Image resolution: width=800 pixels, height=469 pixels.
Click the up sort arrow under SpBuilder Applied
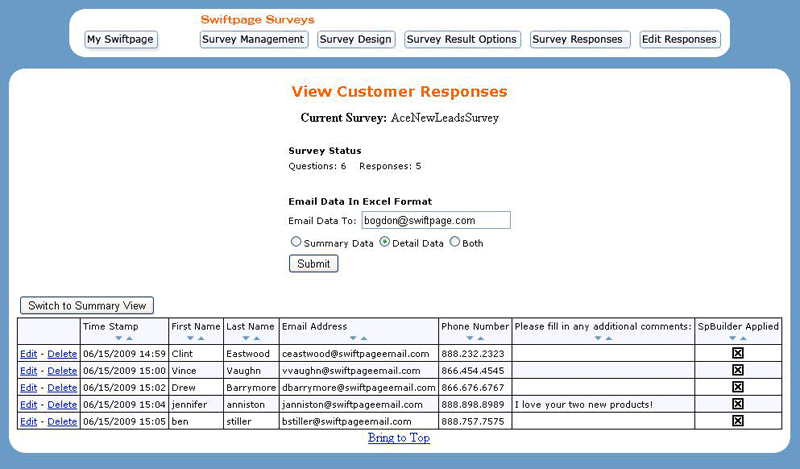743,338
